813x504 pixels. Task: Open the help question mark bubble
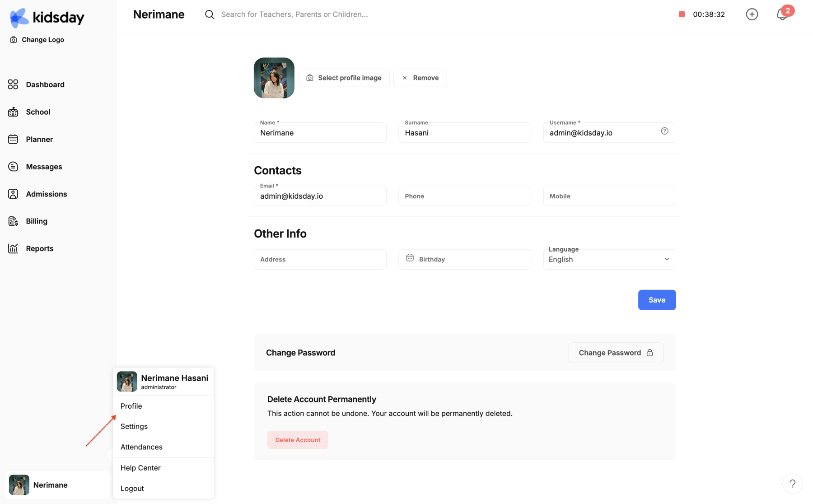click(x=792, y=484)
